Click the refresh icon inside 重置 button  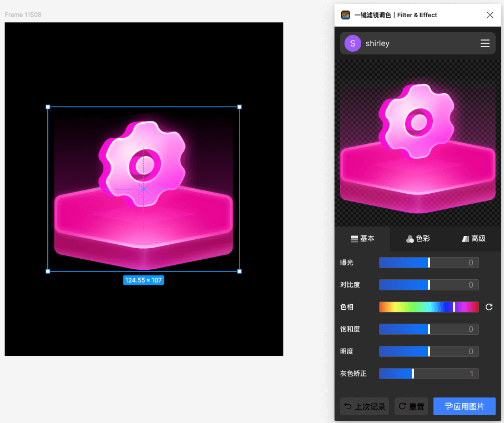pyautogui.click(x=403, y=406)
